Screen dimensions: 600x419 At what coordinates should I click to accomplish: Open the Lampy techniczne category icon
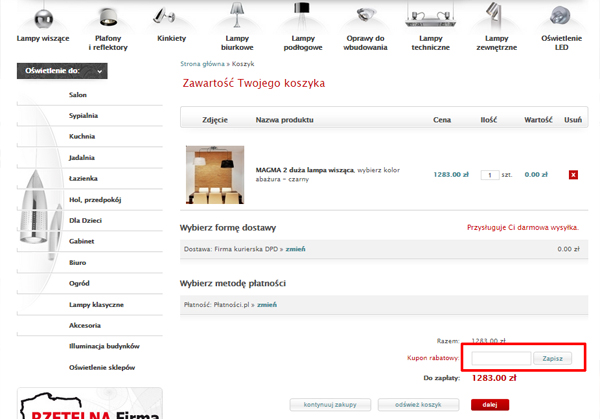click(x=430, y=16)
